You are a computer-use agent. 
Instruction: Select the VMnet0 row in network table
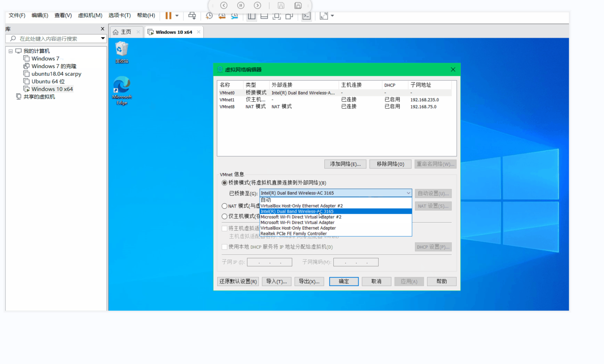pyautogui.click(x=335, y=93)
